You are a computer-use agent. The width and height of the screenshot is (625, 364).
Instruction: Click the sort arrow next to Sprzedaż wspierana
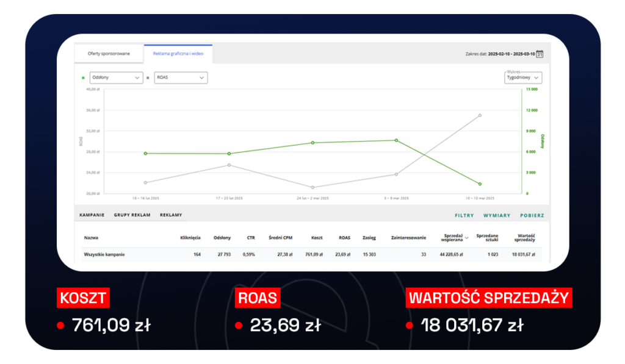[x=467, y=238]
